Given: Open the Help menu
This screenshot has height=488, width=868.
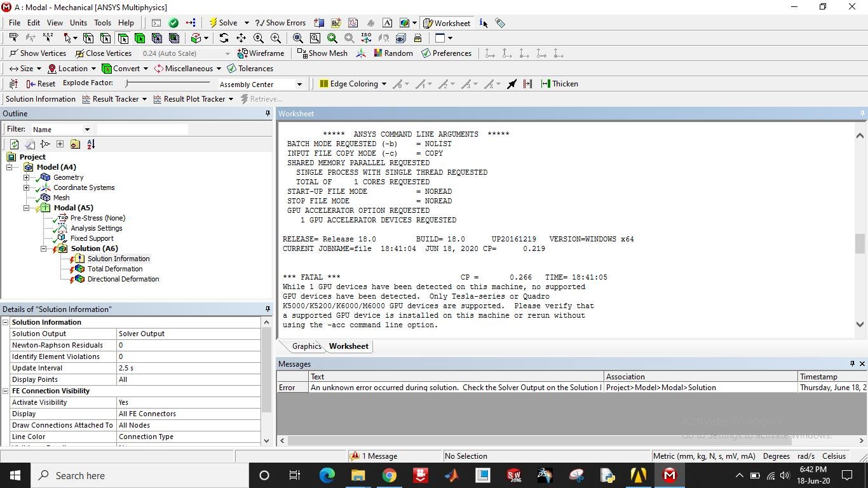Looking at the screenshot, I should pos(126,23).
